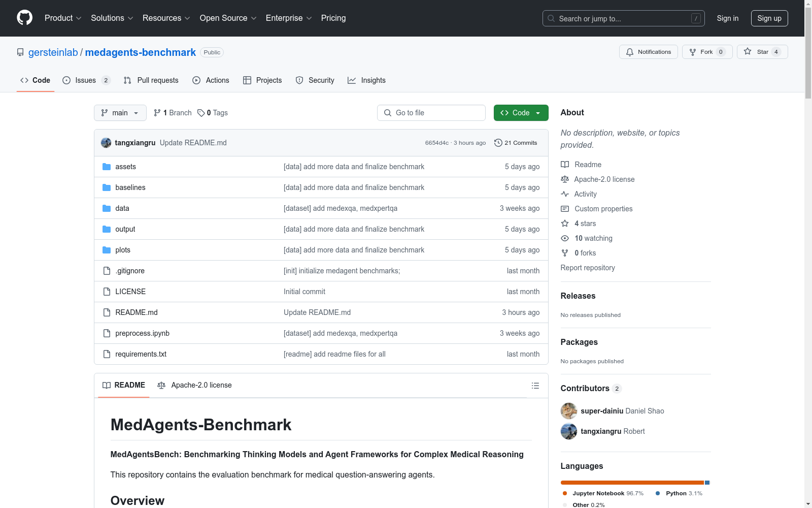Image resolution: width=812 pixels, height=508 pixels.
Task: Click the Sign in link
Action: (x=727, y=18)
